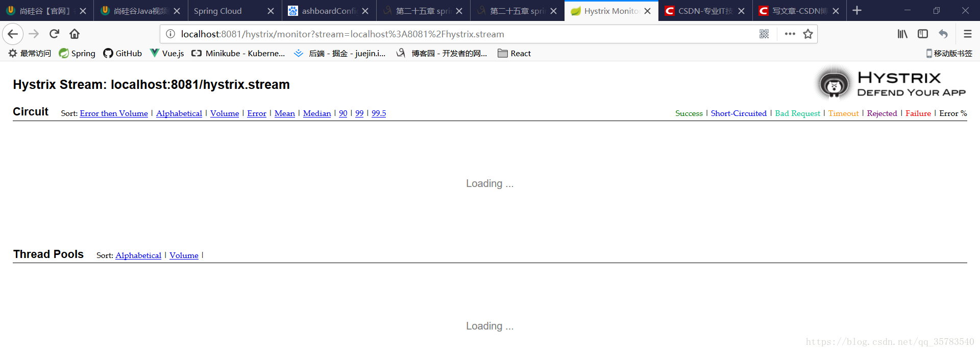The image size is (980, 352).
Task: Sort circuits by Error then Volume
Action: click(114, 113)
